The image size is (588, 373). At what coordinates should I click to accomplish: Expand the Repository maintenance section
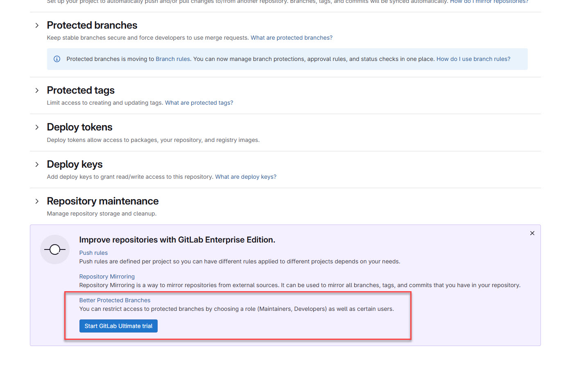[37, 201]
